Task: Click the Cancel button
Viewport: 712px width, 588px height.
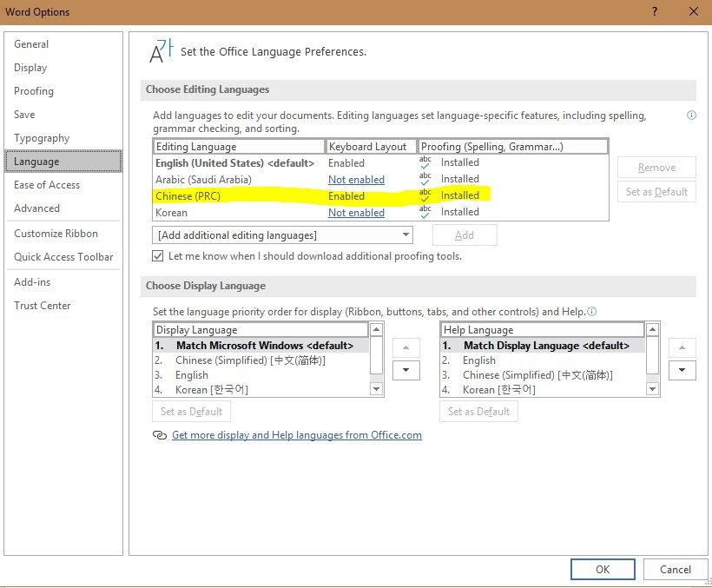Action: click(676, 570)
